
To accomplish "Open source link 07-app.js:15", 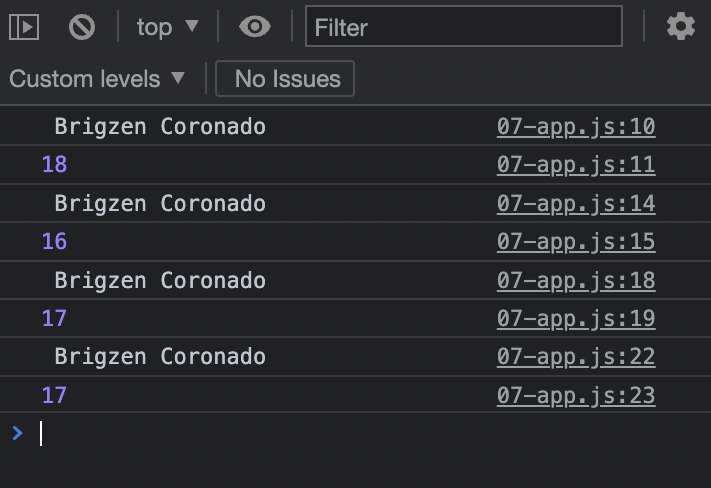I will coord(576,242).
